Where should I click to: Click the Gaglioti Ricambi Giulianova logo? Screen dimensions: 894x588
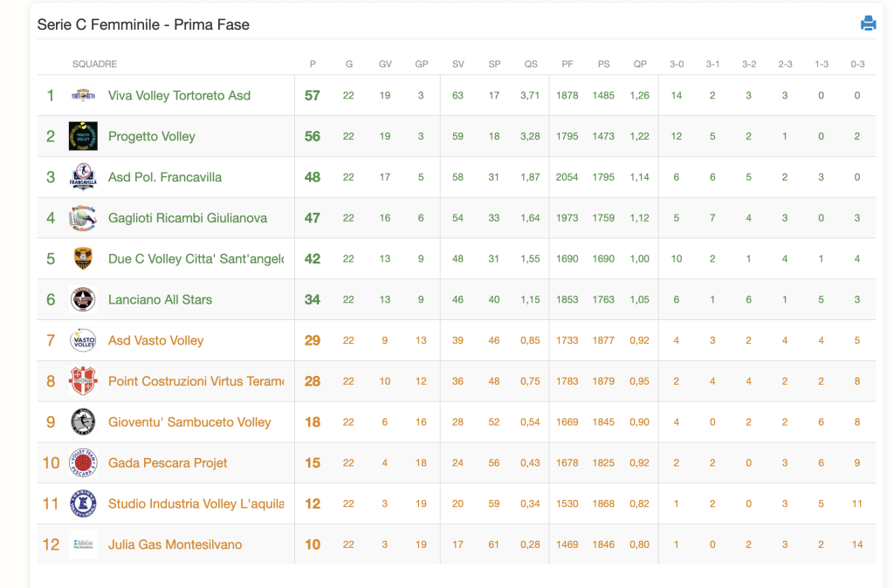coord(83,218)
